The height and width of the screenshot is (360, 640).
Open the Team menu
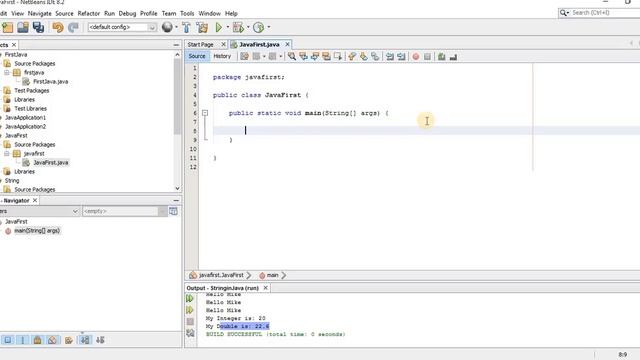(169, 13)
